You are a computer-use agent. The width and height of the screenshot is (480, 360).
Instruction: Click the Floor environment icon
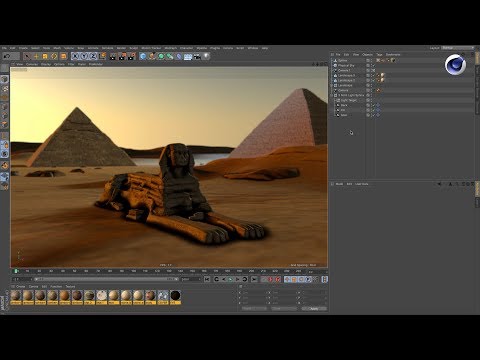[x=188, y=56]
